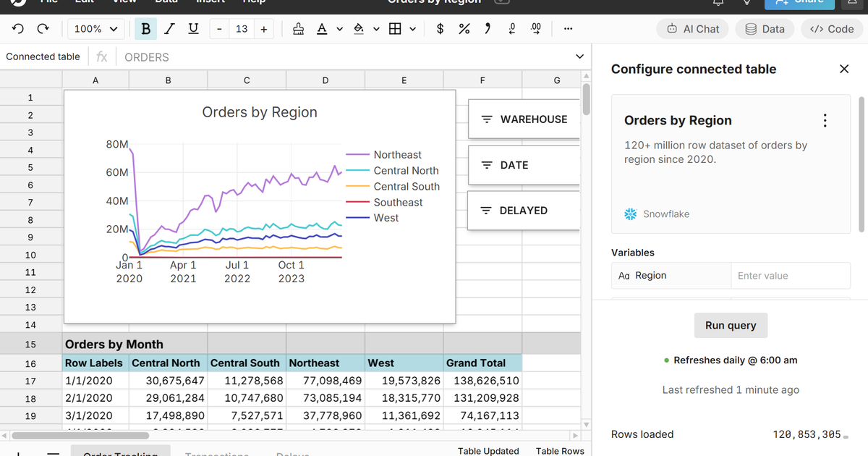Expand the formula bar chevron
The image size is (868, 456).
pyautogui.click(x=579, y=56)
